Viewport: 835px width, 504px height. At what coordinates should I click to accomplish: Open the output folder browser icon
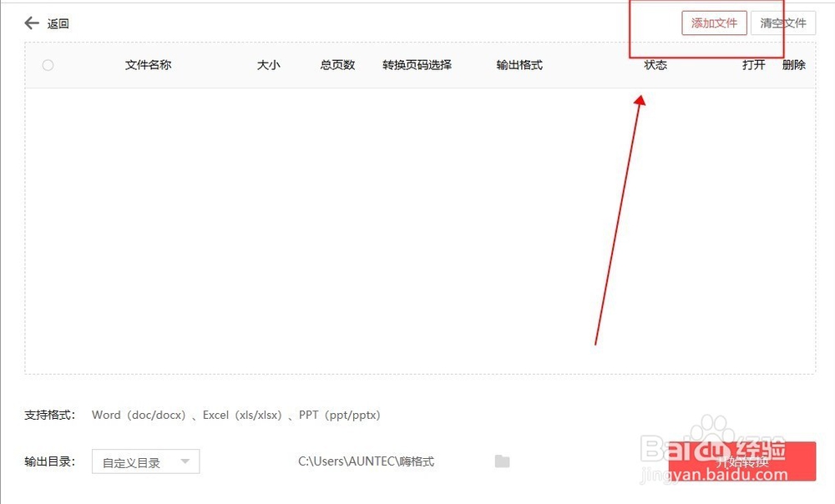[x=502, y=461]
